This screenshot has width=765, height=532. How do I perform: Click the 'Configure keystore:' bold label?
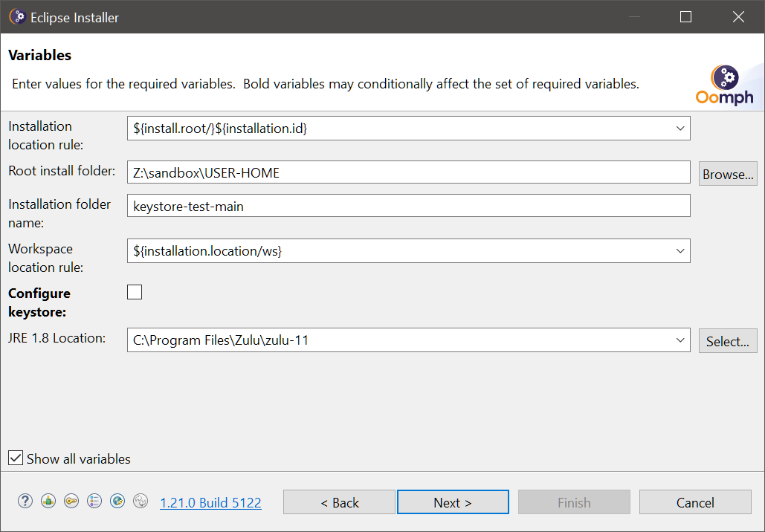tap(39, 302)
